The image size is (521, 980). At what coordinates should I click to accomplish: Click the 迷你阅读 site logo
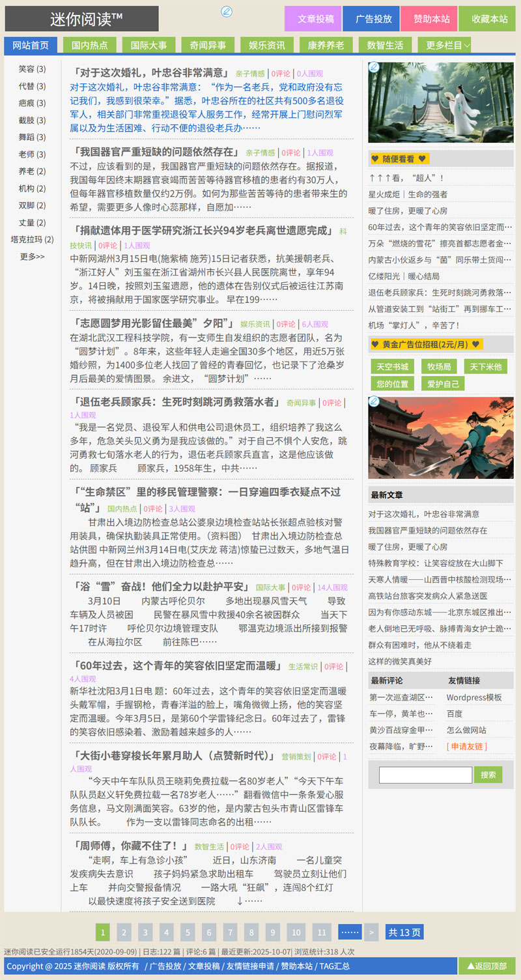(81, 19)
